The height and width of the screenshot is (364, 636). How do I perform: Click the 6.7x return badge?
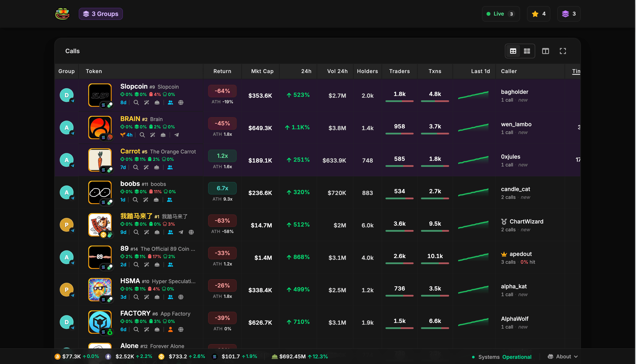click(x=222, y=188)
